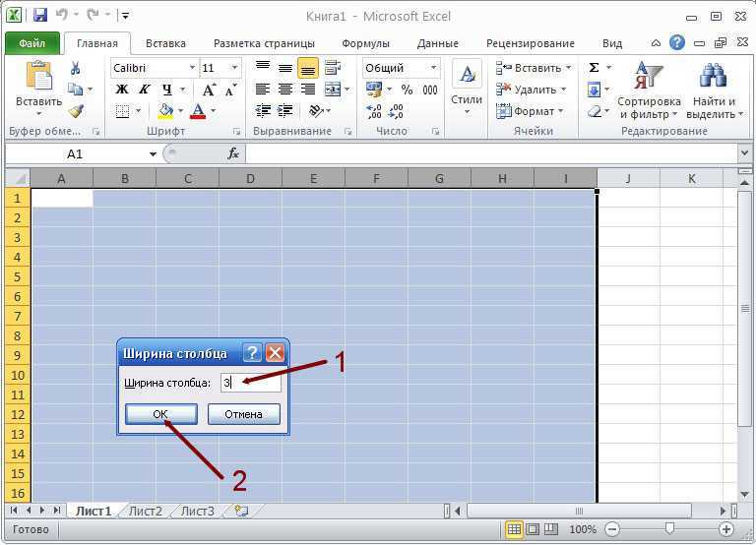Increase decimal places

tap(374, 112)
